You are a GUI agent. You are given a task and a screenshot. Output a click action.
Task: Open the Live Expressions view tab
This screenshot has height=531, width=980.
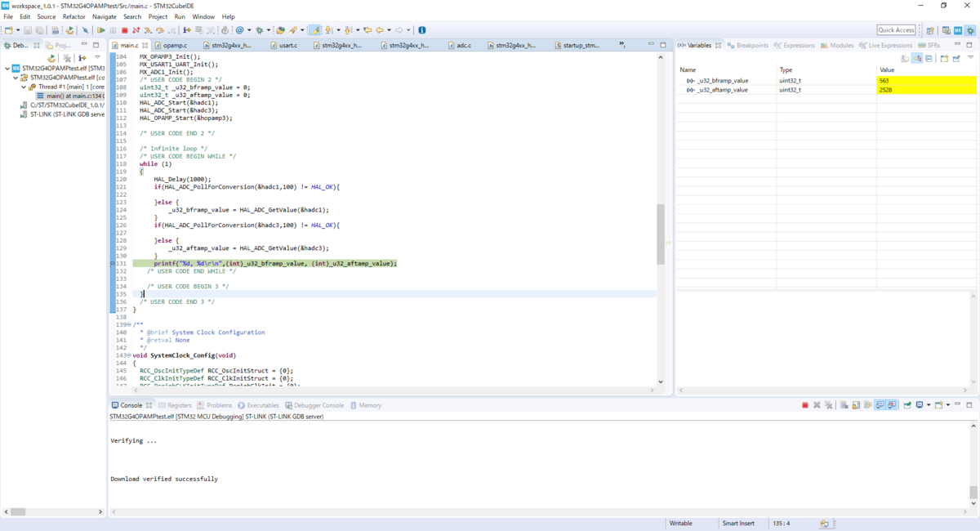886,45
